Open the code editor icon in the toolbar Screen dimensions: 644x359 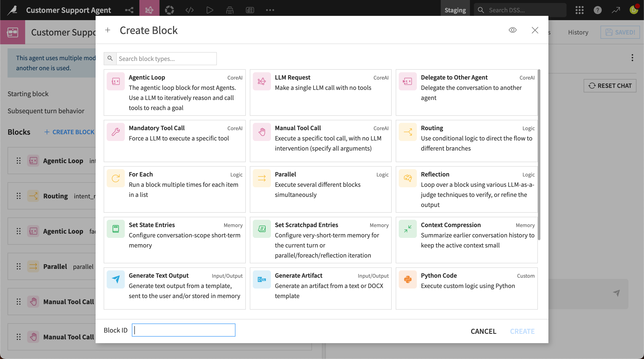point(189,10)
